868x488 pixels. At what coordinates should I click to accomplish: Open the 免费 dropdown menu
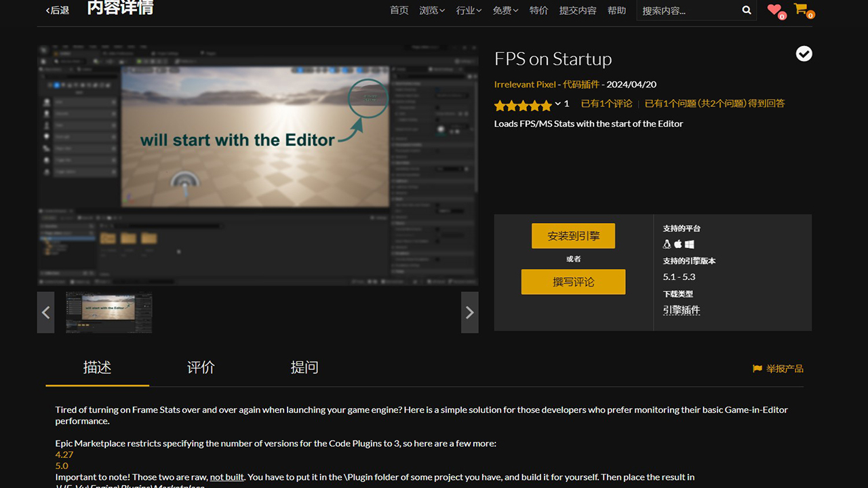click(505, 10)
